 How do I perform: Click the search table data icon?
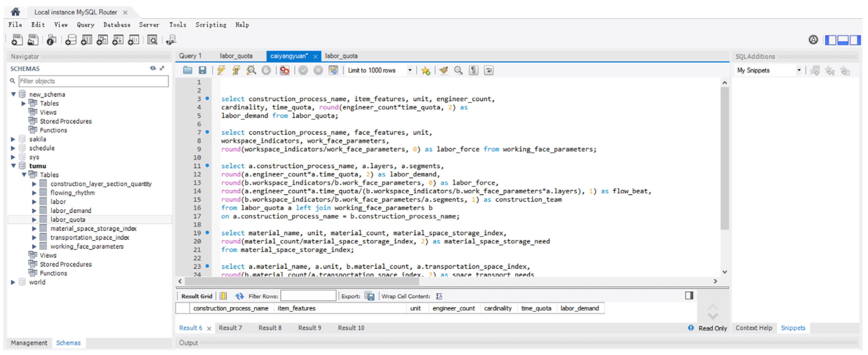coord(152,40)
